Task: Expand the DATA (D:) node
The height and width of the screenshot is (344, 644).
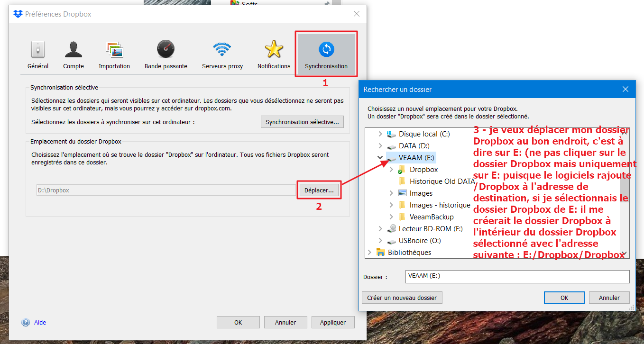Action: (380, 146)
